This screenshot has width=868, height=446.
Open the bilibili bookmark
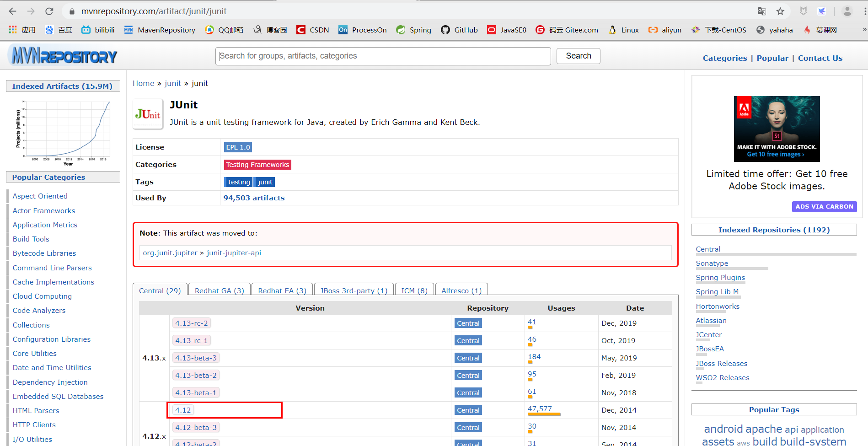[x=98, y=30]
